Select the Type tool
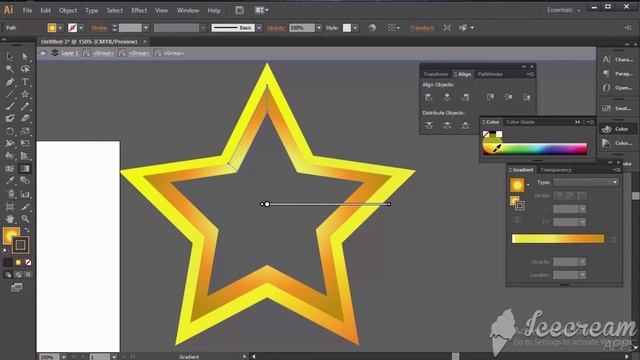The height and width of the screenshot is (360, 640). click(x=25, y=82)
